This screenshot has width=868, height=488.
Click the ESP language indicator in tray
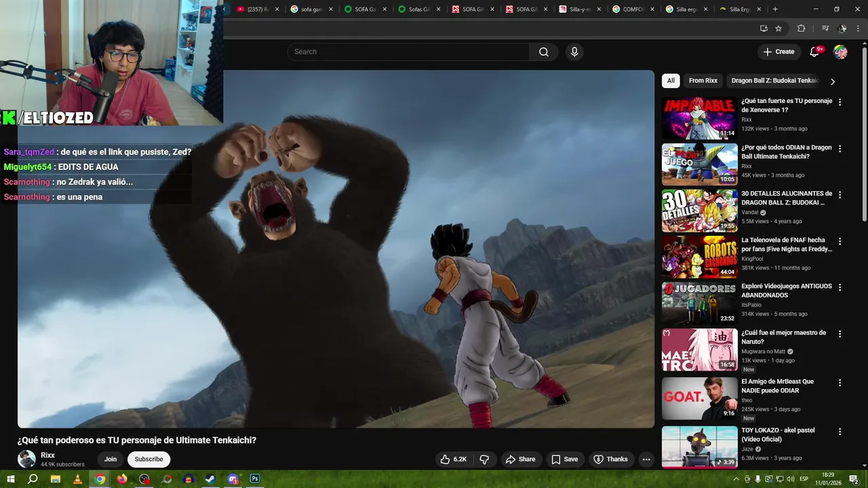click(804, 479)
